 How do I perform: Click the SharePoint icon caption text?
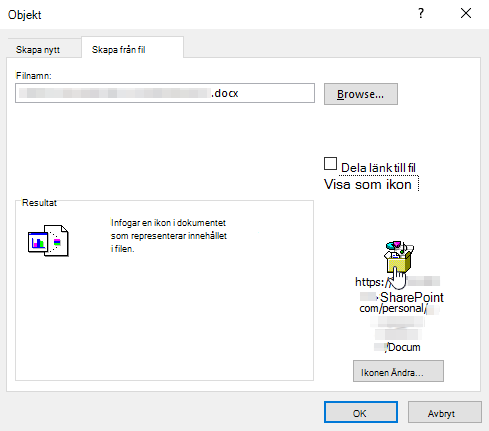coord(411,297)
